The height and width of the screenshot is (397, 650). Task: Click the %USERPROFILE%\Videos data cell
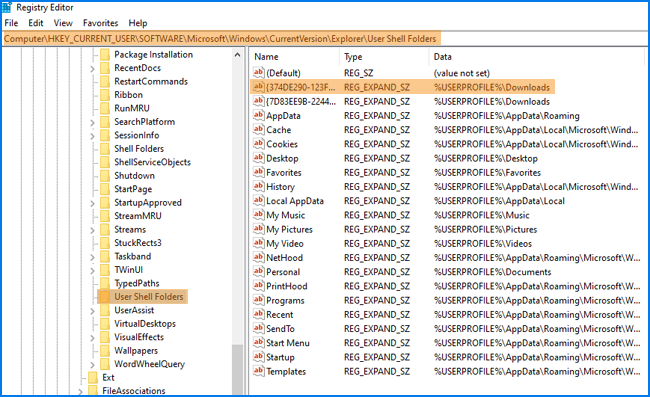pyautogui.click(x=483, y=244)
